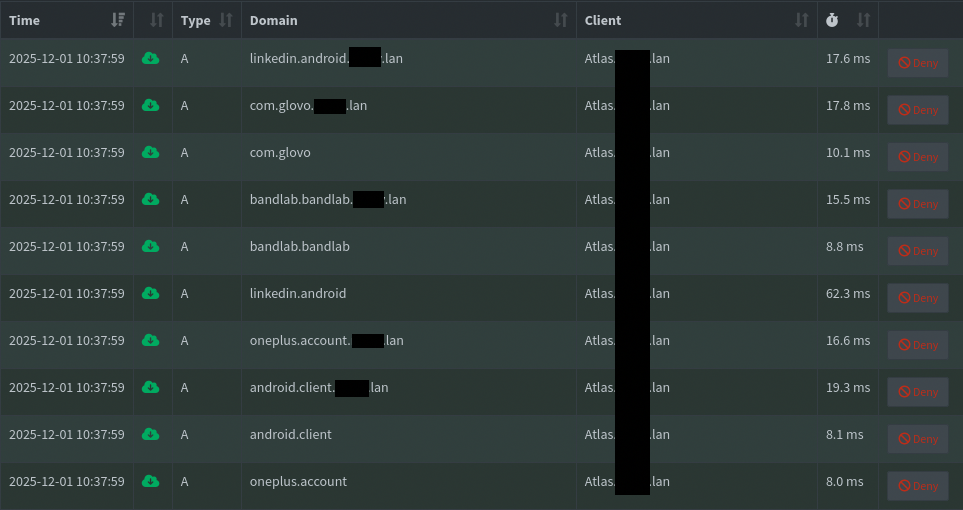The image size is (963, 510).
Task: Deny the linkedin.android query taking 62.3 ms
Action: pos(918,298)
